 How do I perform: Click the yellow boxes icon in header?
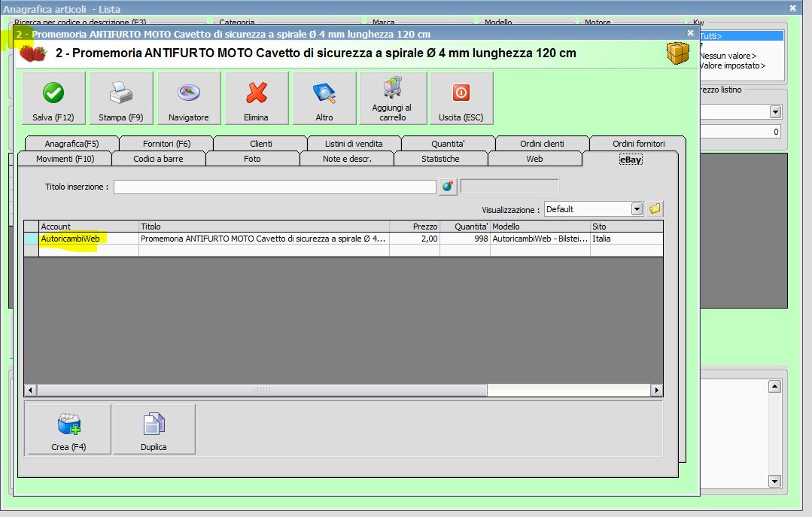pyautogui.click(x=678, y=53)
